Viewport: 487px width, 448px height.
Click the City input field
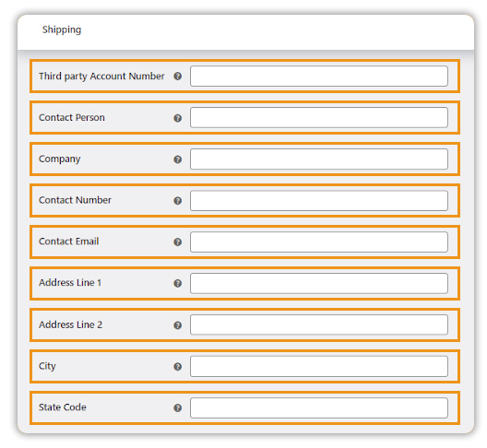pyautogui.click(x=319, y=366)
